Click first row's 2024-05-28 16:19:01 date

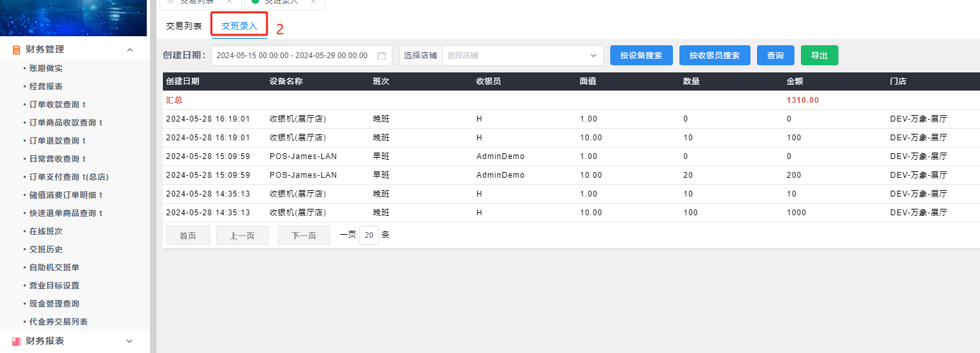pos(208,119)
